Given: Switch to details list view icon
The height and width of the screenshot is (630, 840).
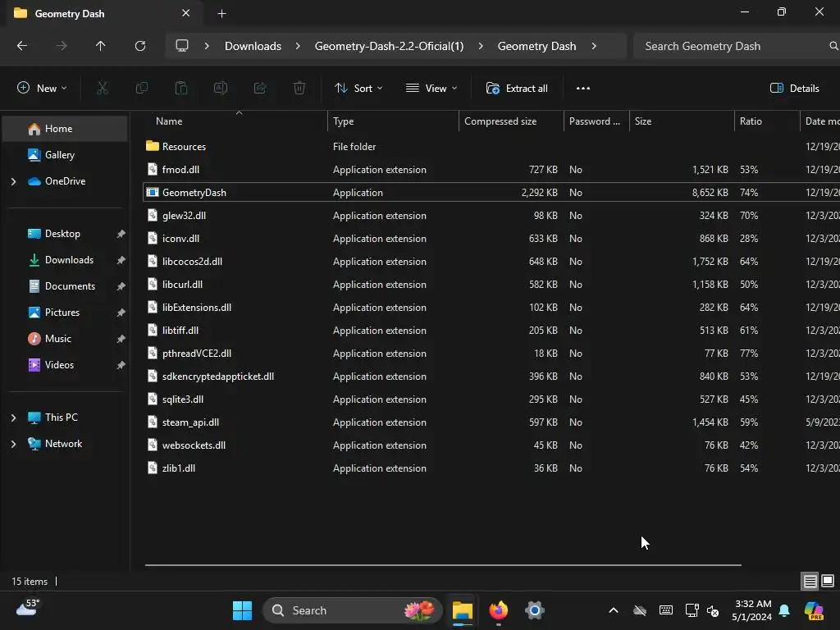Looking at the screenshot, I should pyautogui.click(x=810, y=581).
